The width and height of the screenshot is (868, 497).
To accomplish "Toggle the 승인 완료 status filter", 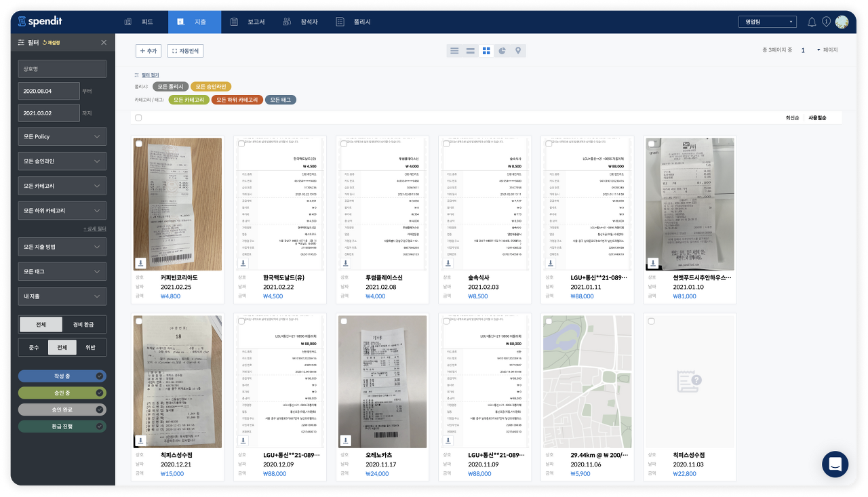I will click(62, 410).
